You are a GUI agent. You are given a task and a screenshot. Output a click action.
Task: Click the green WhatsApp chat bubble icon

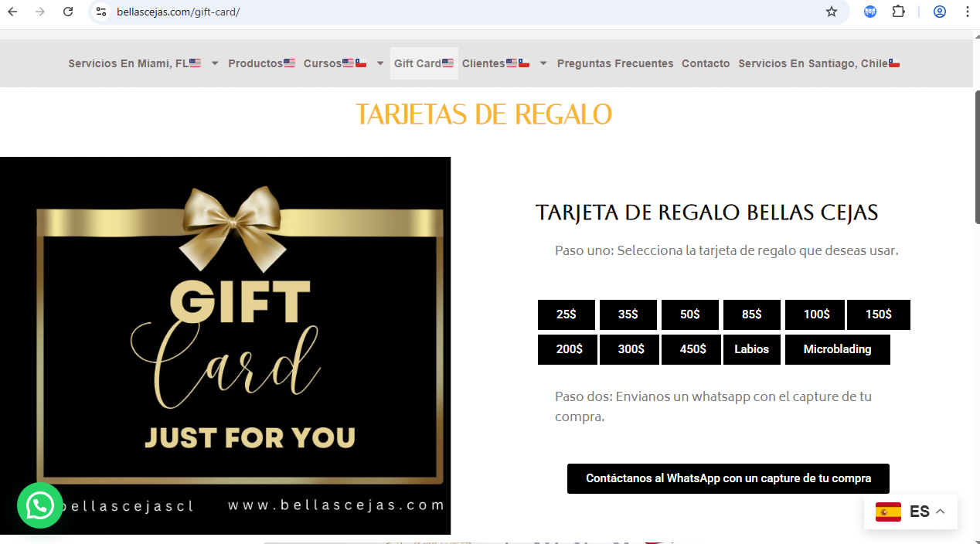(40, 505)
